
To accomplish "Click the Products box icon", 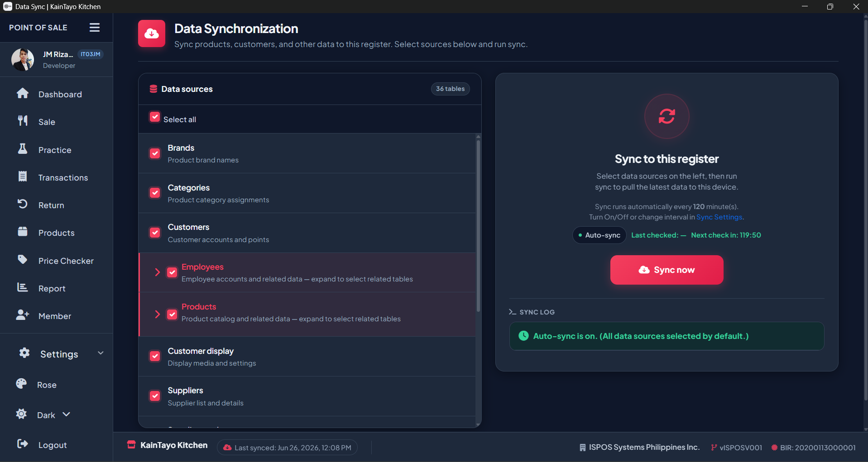I will tap(23, 232).
